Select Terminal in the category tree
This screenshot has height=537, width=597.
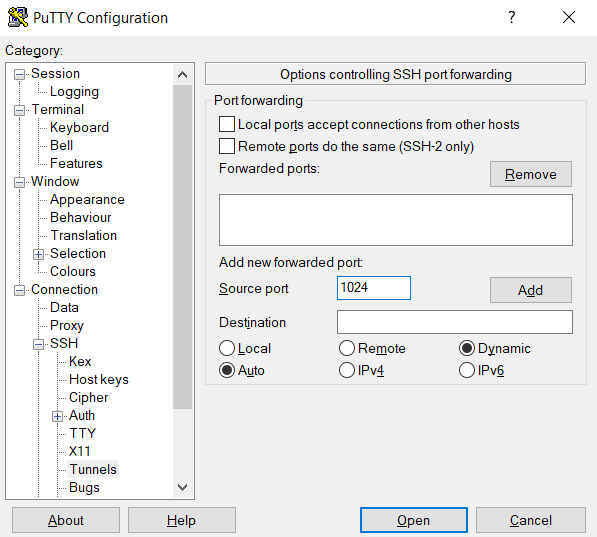point(57,109)
